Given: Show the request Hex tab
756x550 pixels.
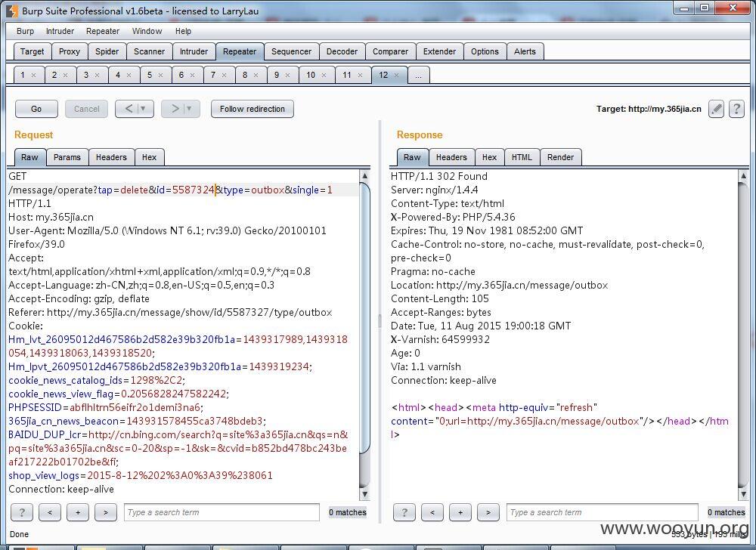Looking at the screenshot, I should pos(150,157).
